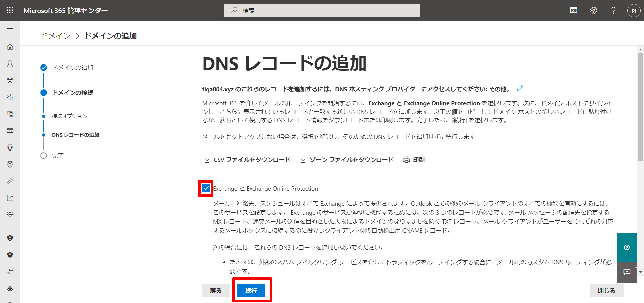Focus the 検索 search box
Viewport: 644px width, 303px height.
tap(322, 10)
